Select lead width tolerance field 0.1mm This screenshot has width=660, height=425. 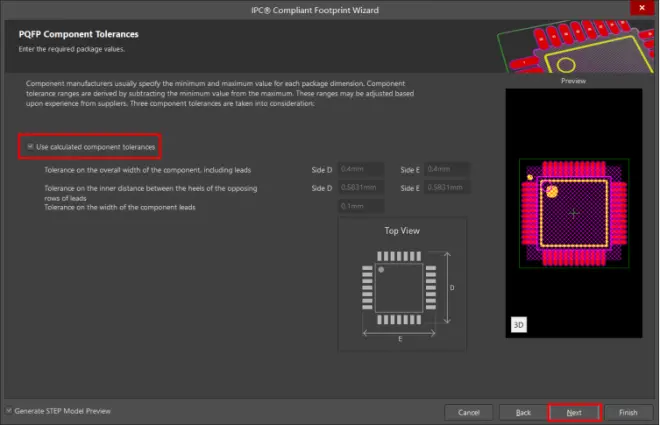[x=361, y=206]
